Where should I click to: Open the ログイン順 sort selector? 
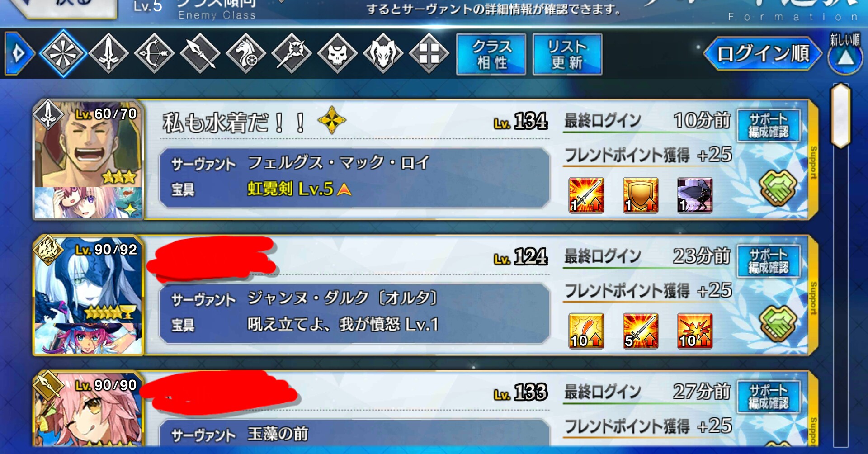tap(763, 53)
